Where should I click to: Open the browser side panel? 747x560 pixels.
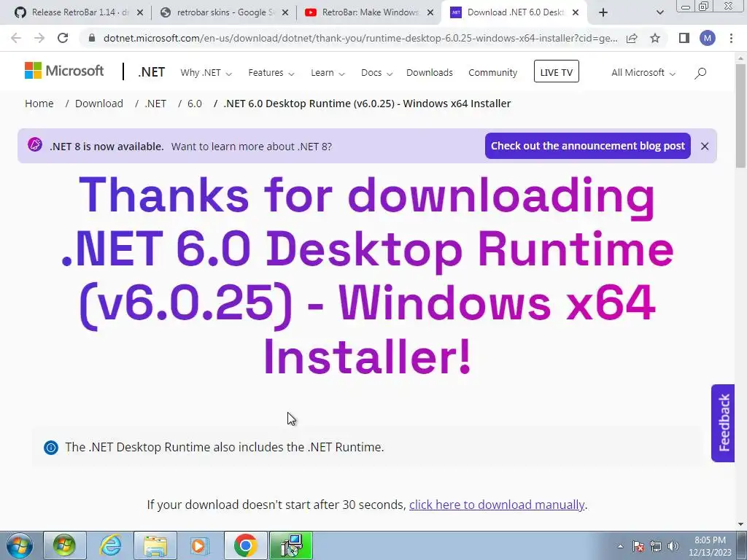[x=684, y=38]
